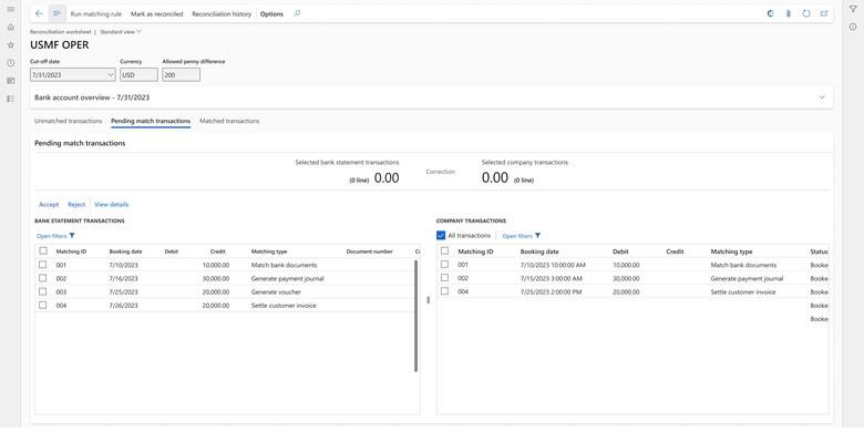Select checkbox for company transaction 002
Viewport: 864px width, 429px height.
[x=444, y=278]
